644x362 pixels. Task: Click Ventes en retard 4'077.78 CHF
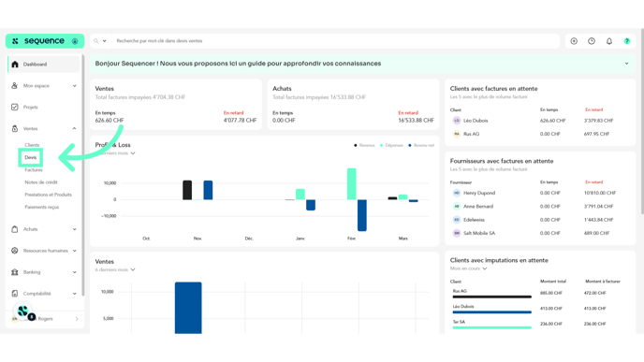click(240, 121)
